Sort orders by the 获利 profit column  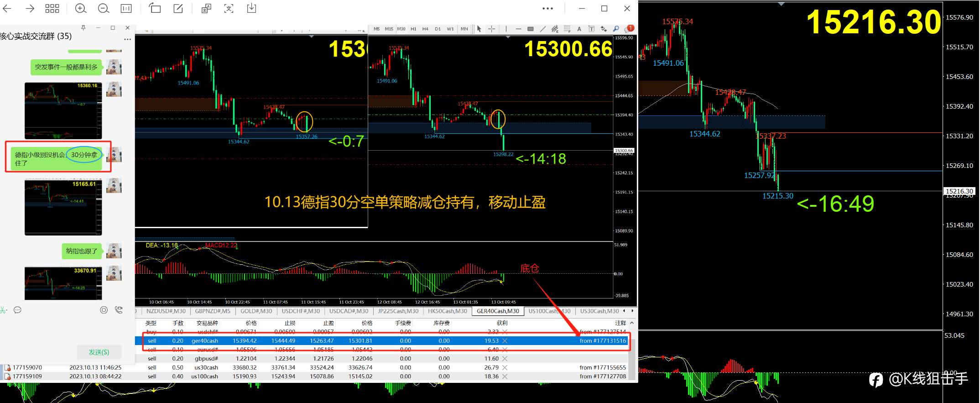click(x=502, y=323)
